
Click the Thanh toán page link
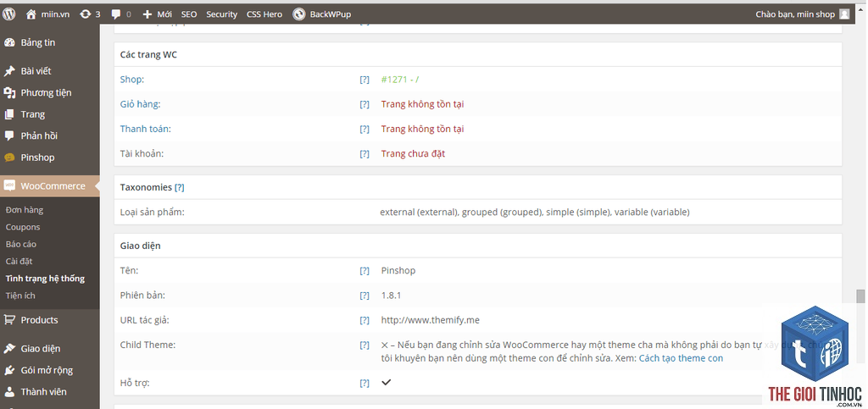(x=144, y=130)
